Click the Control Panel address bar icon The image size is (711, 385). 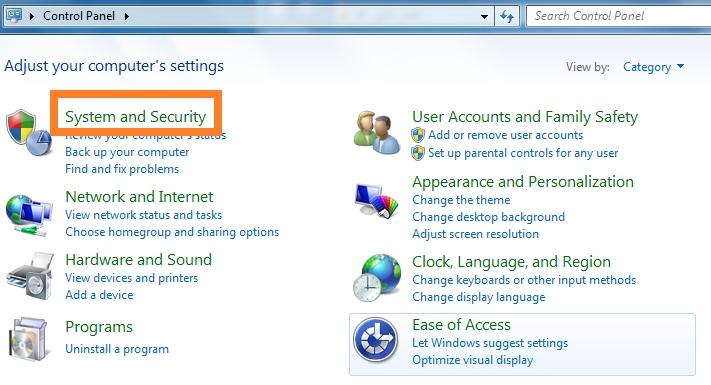tap(14, 16)
